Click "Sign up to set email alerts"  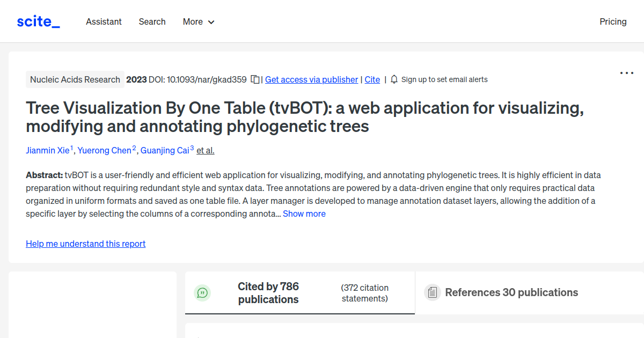[444, 79]
